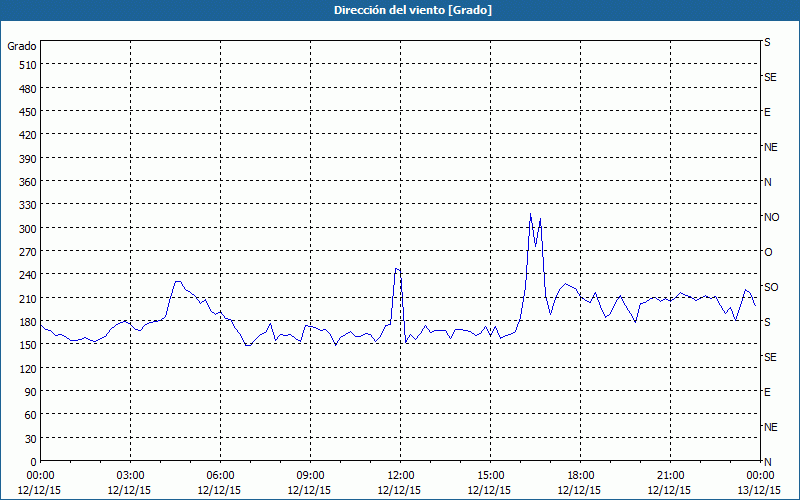
Task: Click the highest wind-direction peak after 16:00
Action: (531, 214)
